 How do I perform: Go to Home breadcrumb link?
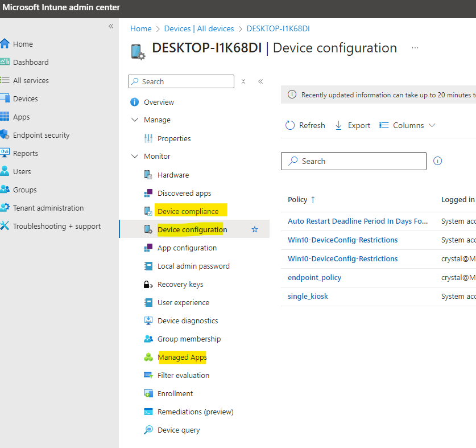[x=141, y=28]
